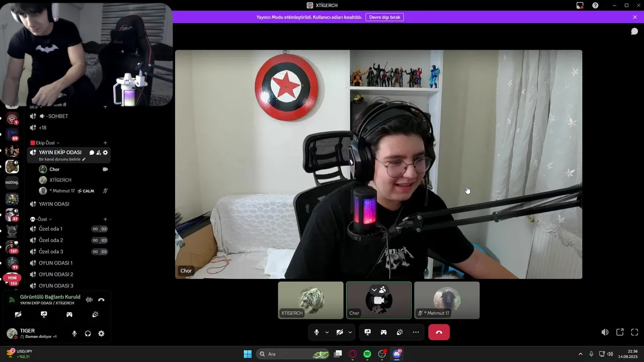The height and width of the screenshot is (362, 644).
Task: Click YENİ unread mentions pill
Action: click(x=12, y=278)
